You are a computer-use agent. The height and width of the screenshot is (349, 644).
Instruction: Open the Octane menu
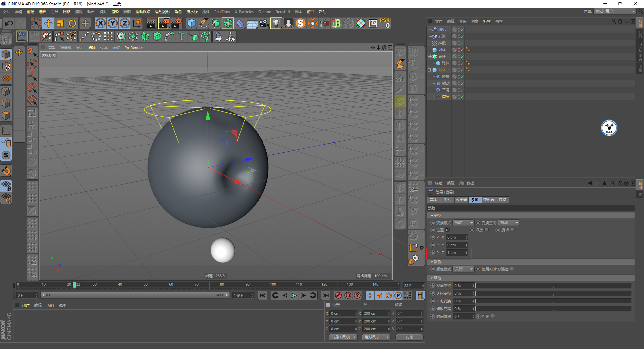pos(264,12)
